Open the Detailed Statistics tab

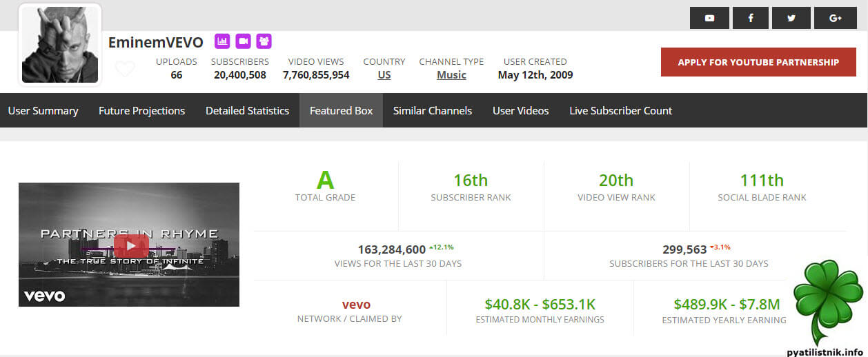tap(247, 110)
